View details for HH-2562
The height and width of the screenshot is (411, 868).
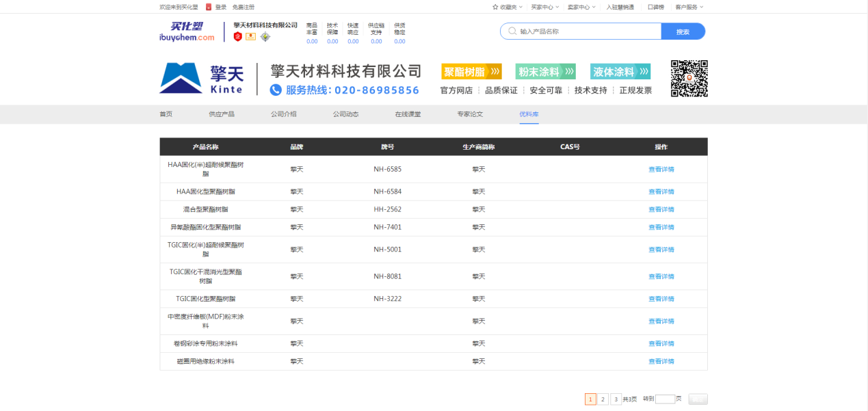click(661, 209)
